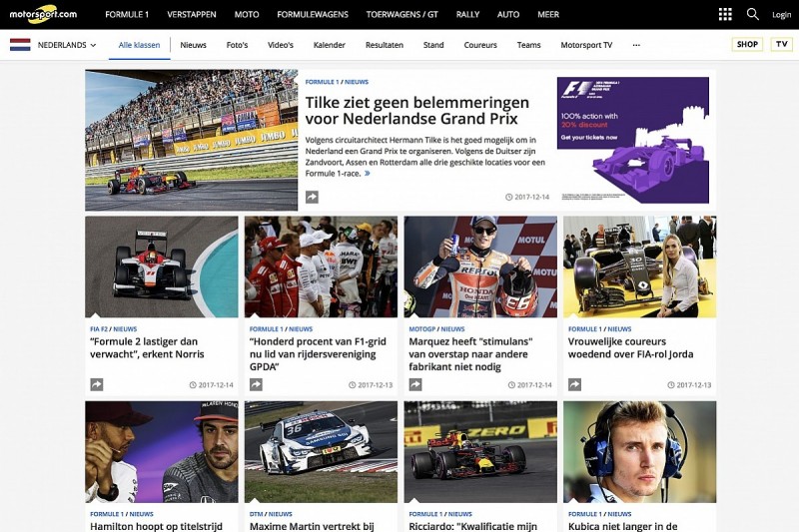Click FIA F2 category tag
The width and height of the screenshot is (799, 532).
click(x=99, y=328)
